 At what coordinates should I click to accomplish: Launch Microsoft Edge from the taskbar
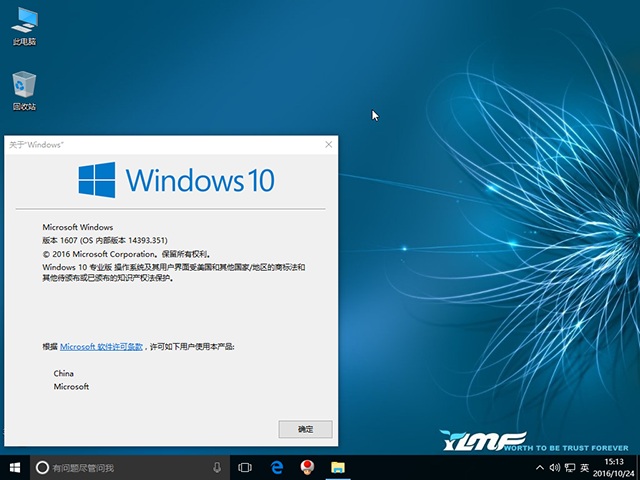tap(277, 467)
